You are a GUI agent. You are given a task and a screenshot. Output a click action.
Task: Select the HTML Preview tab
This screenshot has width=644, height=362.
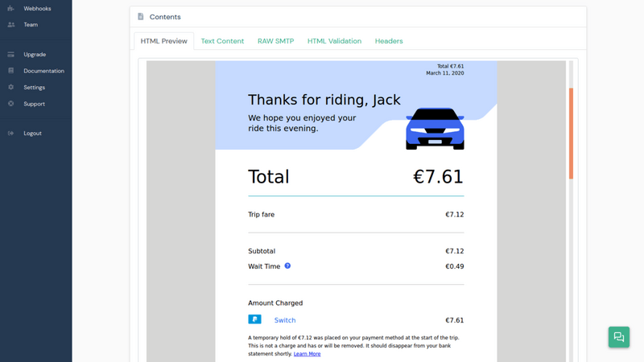[x=163, y=41]
